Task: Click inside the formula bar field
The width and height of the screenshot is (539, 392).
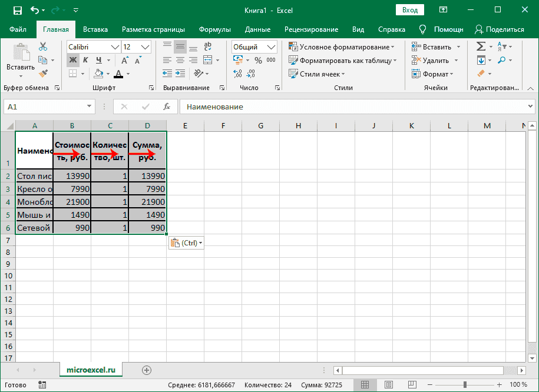Action: [x=353, y=107]
